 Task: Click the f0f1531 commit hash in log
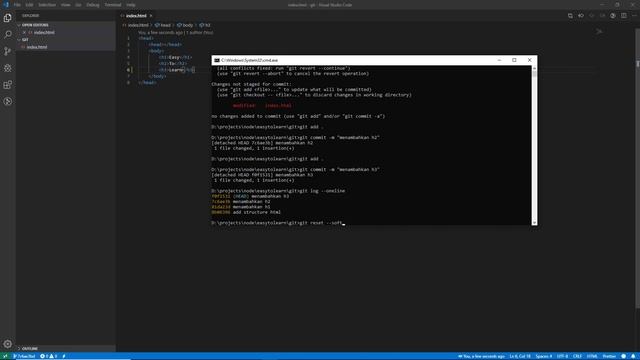[x=221, y=196]
